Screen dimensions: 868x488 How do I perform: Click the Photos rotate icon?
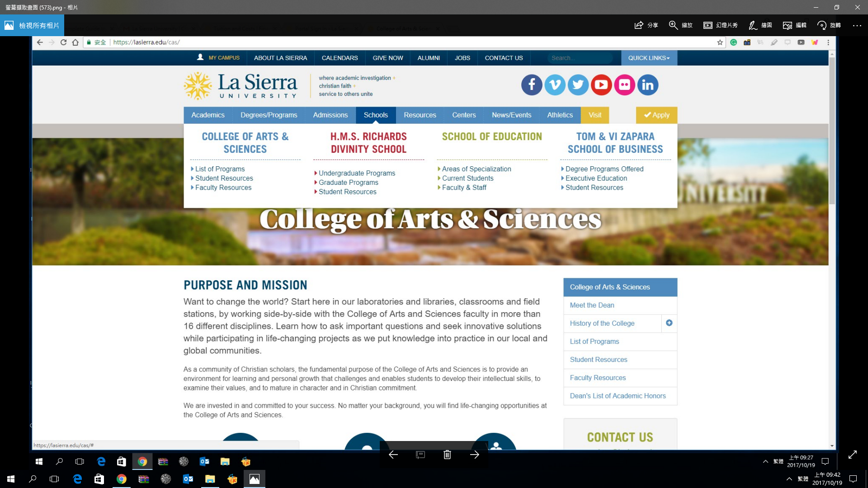tap(829, 25)
